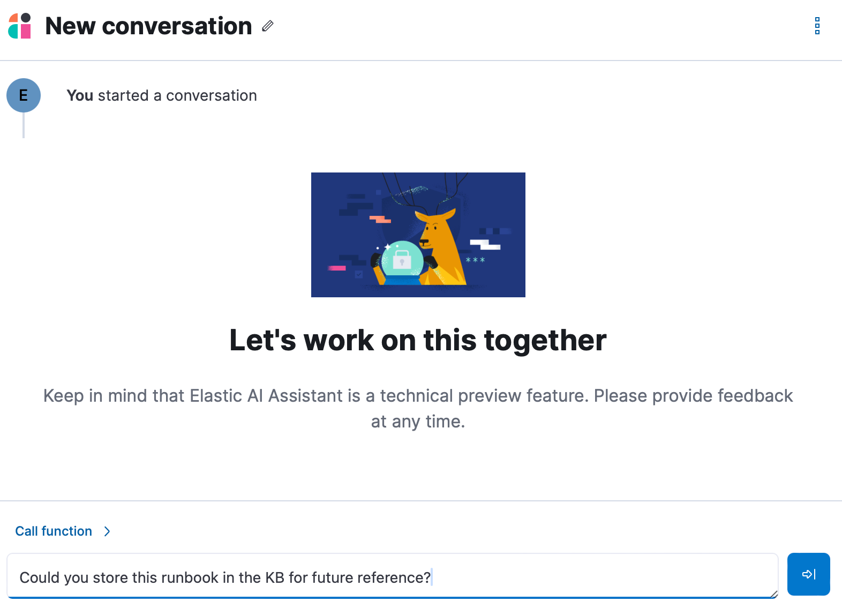Image resolution: width=842 pixels, height=616 pixels.
Task: Click the "Let's work on this together" heading
Action: [418, 340]
